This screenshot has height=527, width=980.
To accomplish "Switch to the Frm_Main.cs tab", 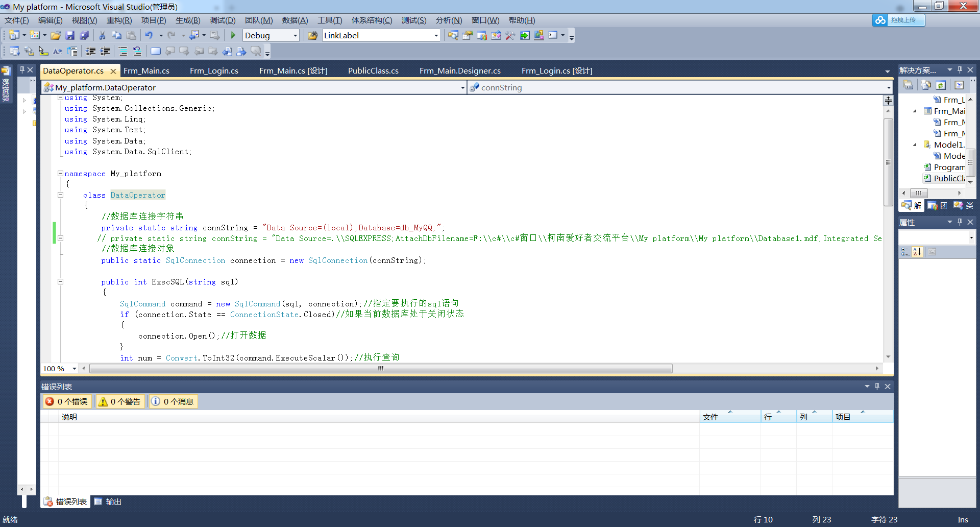I will click(146, 71).
